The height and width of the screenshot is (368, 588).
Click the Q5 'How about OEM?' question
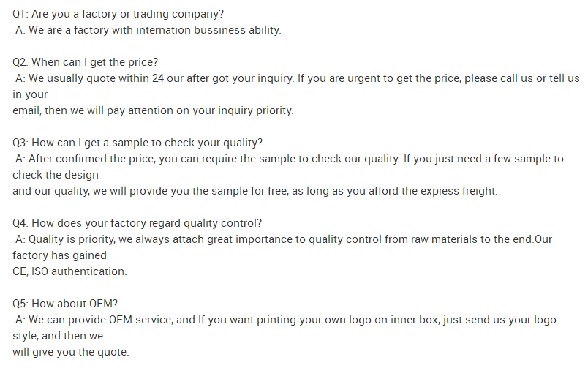(65, 303)
